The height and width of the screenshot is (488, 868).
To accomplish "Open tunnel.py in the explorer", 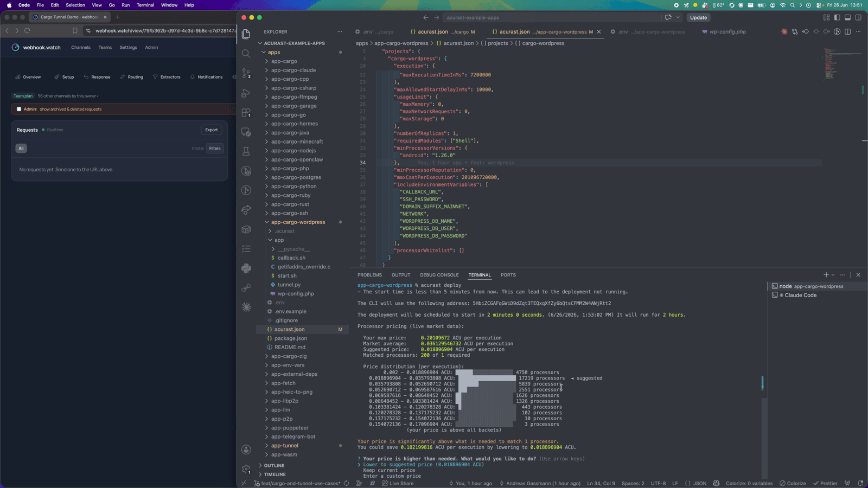I will pos(289,285).
